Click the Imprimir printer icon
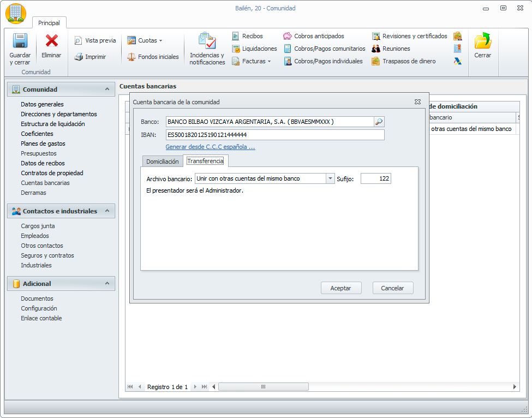Screen dimensions: 532x418 79,57
